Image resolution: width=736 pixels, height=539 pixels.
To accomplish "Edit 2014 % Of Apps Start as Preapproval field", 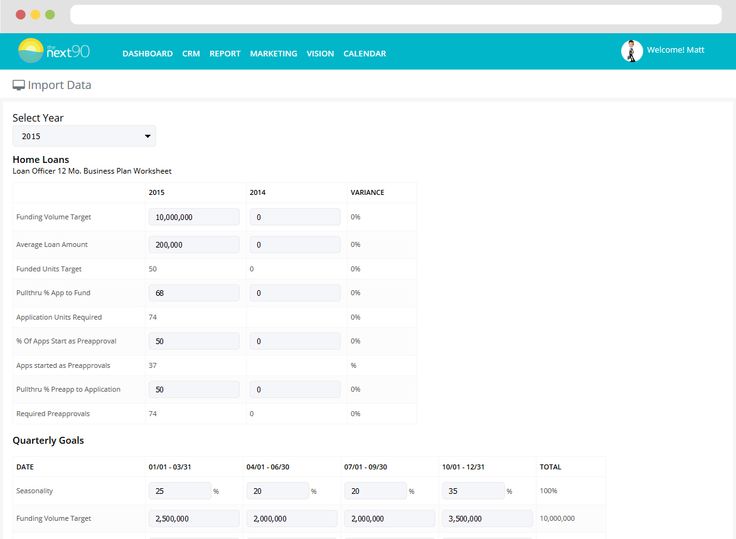I will (x=295, y=341).
